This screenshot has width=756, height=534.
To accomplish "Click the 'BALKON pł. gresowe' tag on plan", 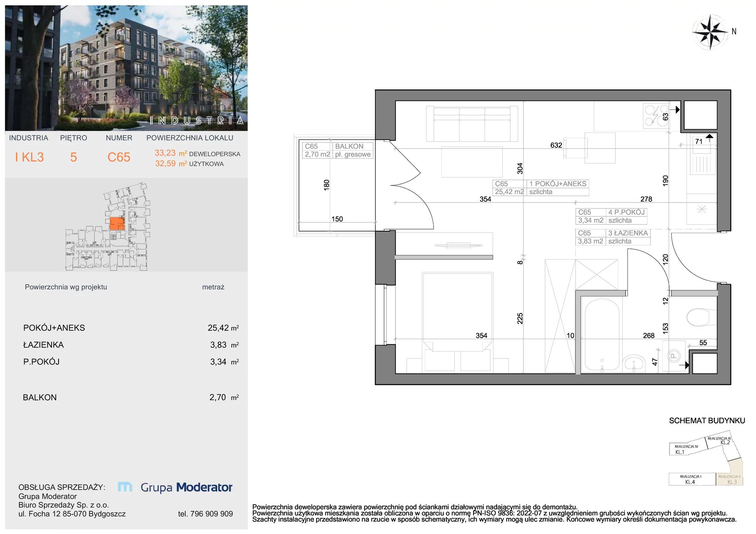I will [338, 150].
